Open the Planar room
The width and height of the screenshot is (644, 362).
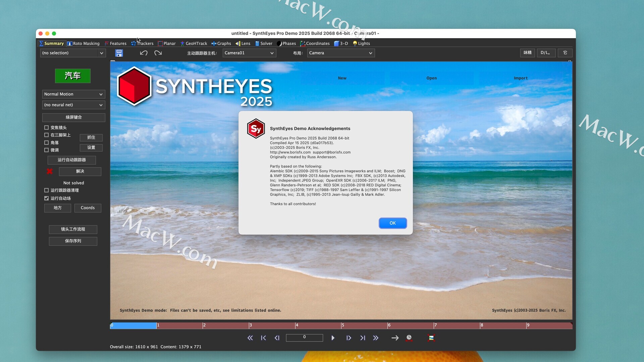(167, 44)
